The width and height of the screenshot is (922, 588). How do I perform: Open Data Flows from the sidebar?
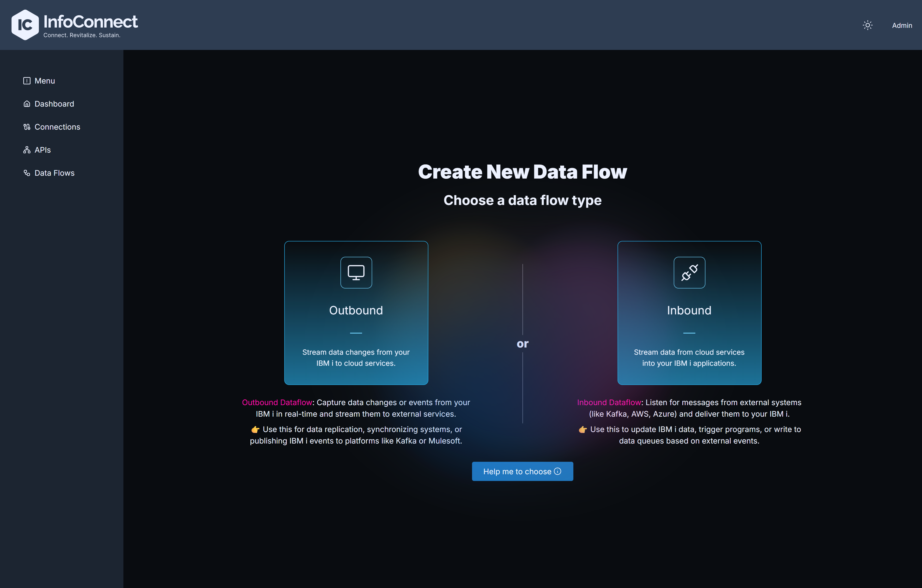pos(54,173)
